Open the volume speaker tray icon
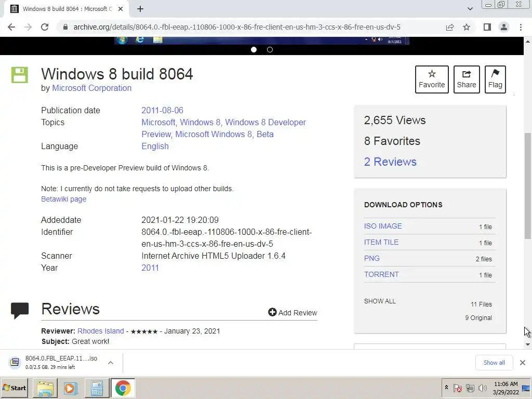 point(482,388)
